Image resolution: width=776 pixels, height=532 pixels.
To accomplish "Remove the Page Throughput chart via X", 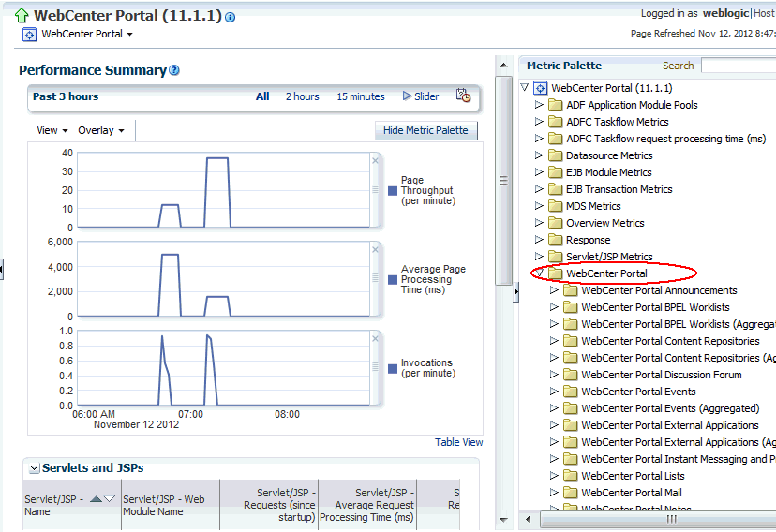I will (375, 161).
